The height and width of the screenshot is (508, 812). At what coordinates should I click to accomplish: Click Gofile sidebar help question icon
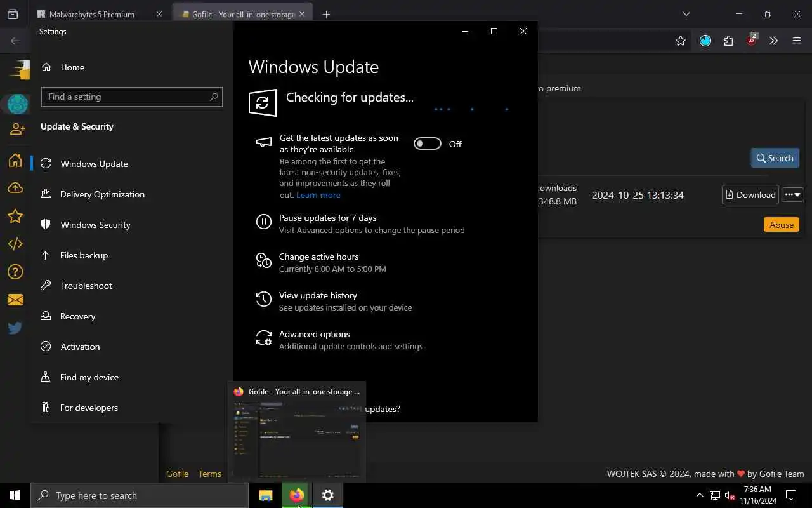click(15, 272)
